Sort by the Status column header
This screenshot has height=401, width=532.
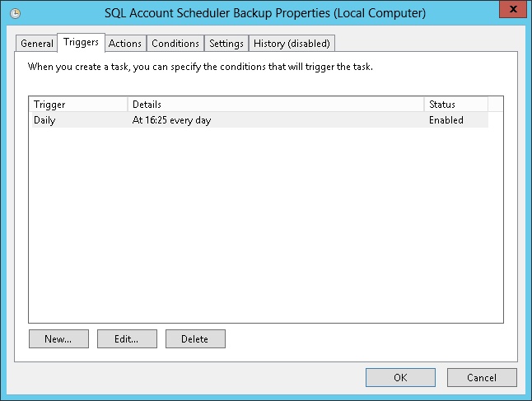(455, 105)
